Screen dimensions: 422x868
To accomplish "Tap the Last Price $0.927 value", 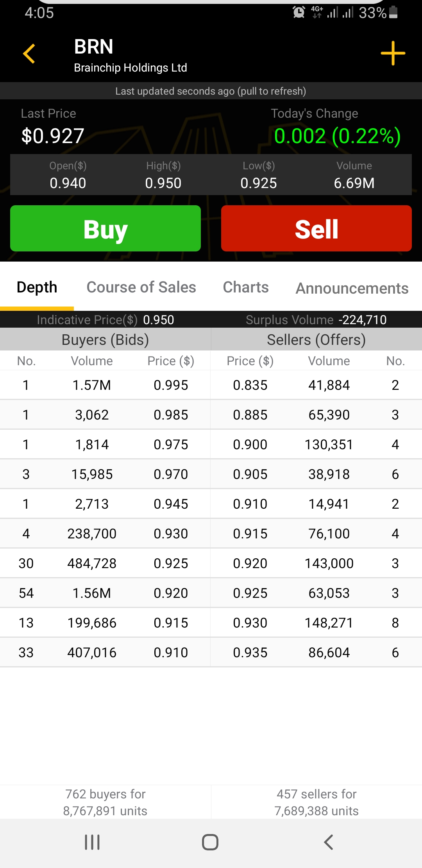I will [53, 136].
